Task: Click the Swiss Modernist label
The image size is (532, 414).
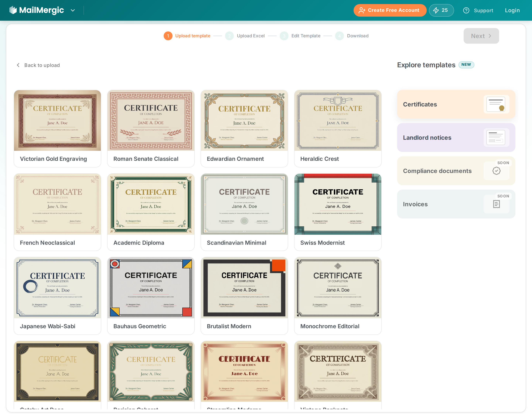Action: pyautogui.click(x=322, y=243)
